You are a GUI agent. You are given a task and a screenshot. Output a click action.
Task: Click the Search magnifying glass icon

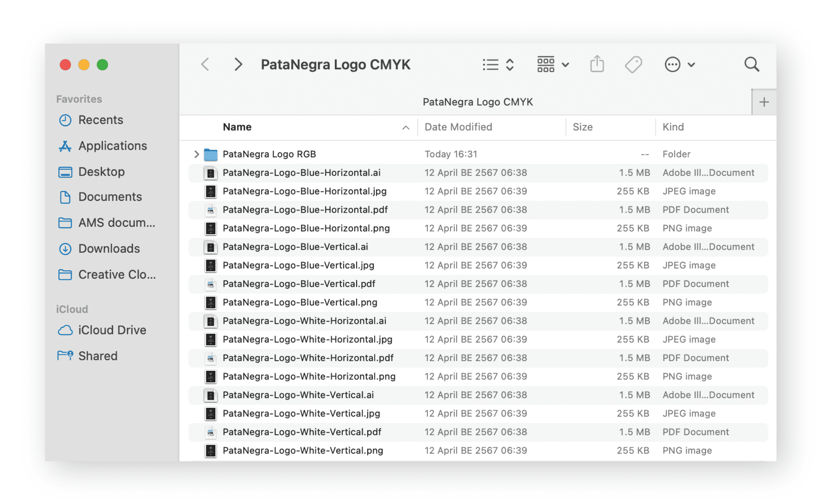[751, 64]
